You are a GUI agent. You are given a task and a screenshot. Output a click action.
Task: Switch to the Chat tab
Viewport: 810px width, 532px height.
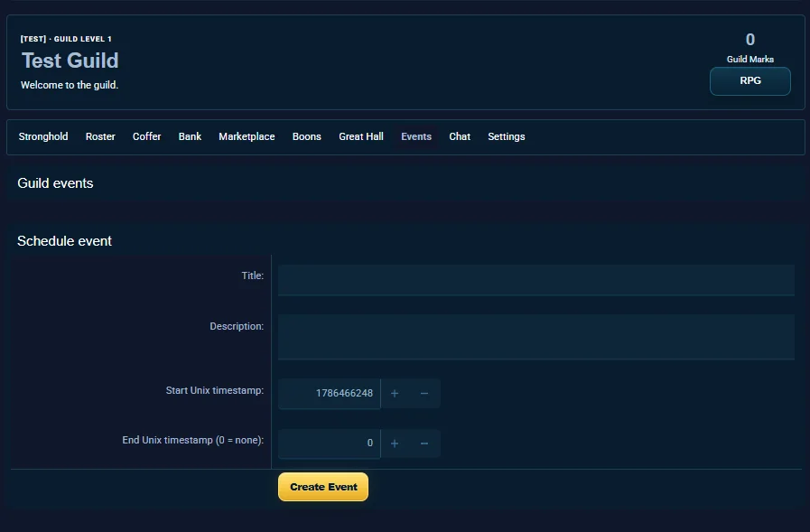(x=460, y=137)
